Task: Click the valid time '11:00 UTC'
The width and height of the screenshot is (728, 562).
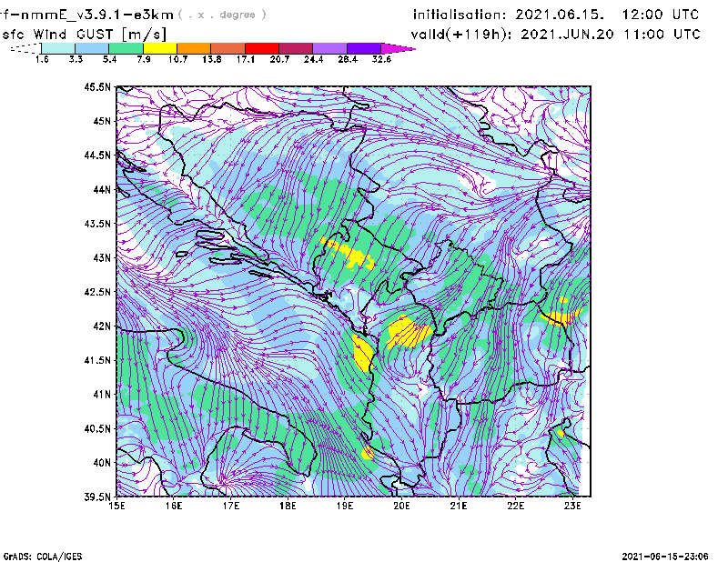Action: tap(662, 35)
